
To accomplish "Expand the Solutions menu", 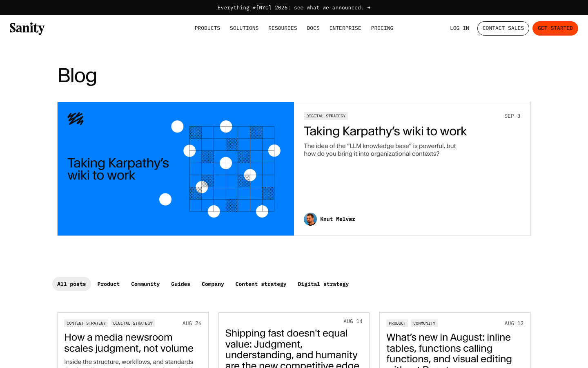I will 244,28.
